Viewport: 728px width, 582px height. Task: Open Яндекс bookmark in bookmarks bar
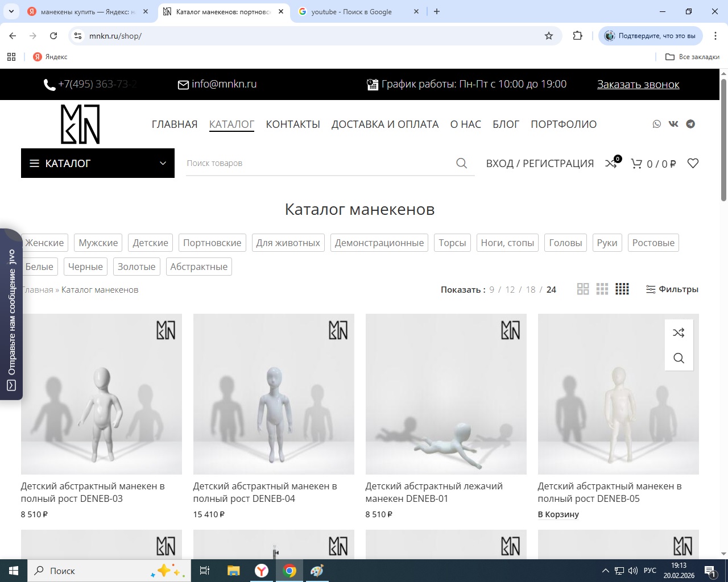50,57
